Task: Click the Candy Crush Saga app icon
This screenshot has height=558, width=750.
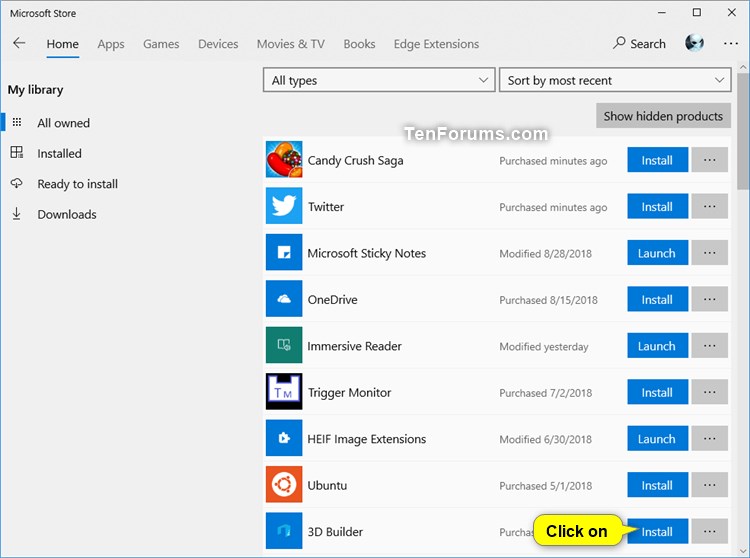Action: click(x=284, y=159)
